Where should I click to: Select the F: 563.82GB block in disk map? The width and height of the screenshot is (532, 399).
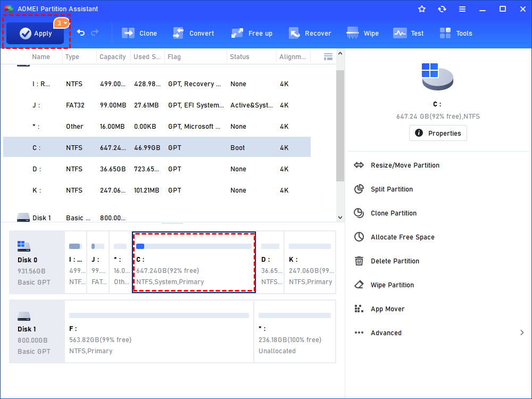point(159,331)
